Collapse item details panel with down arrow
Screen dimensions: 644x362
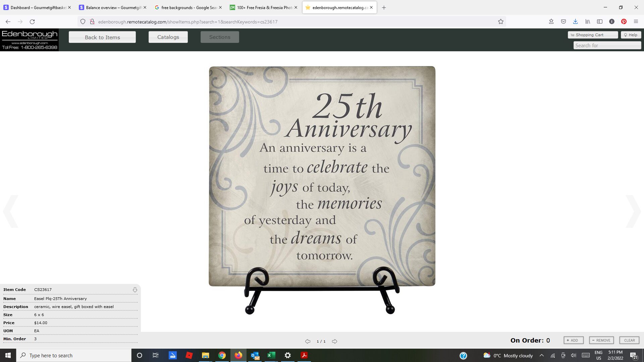(135, 290)
